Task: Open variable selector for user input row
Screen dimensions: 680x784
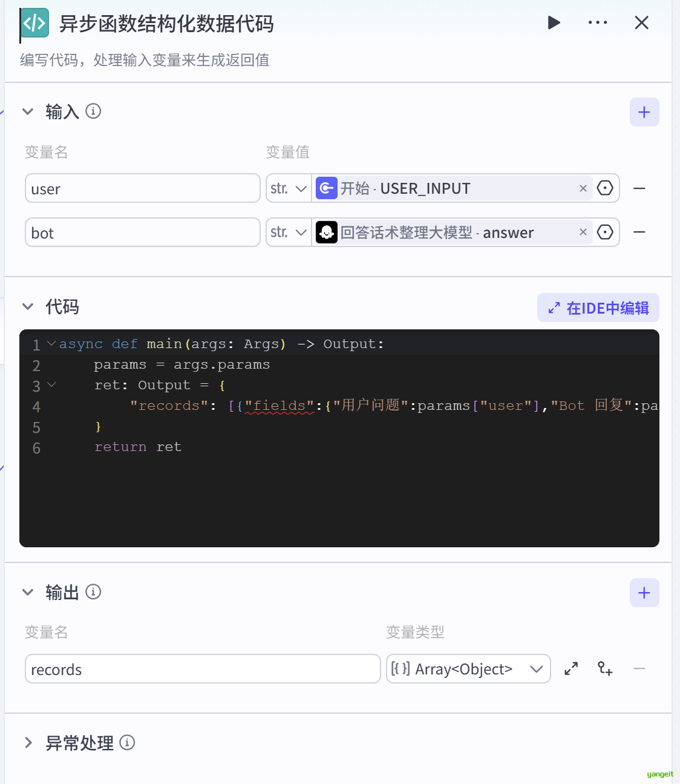Action: click(x=604, y=188)
